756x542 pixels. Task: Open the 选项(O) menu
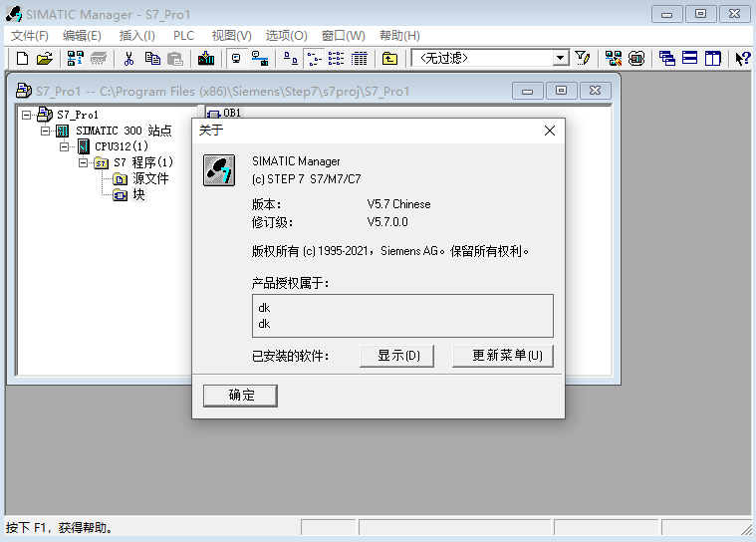[x=287, y=36]
